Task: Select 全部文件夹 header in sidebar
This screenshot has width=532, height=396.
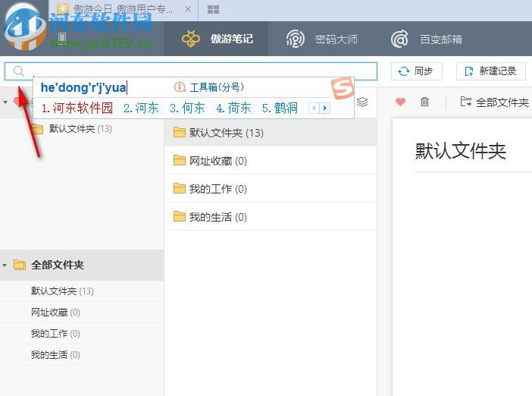Action: (x=82, y=265)
